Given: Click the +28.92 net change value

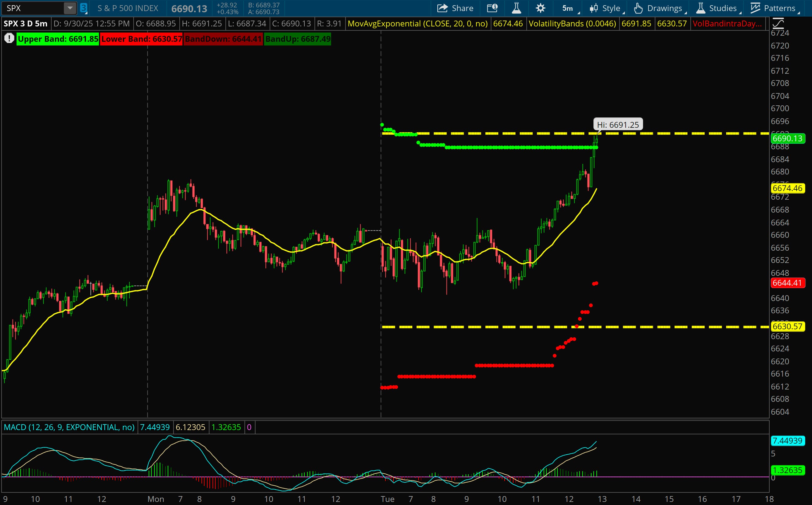Looking at the screenshot, I should [227, 5].
